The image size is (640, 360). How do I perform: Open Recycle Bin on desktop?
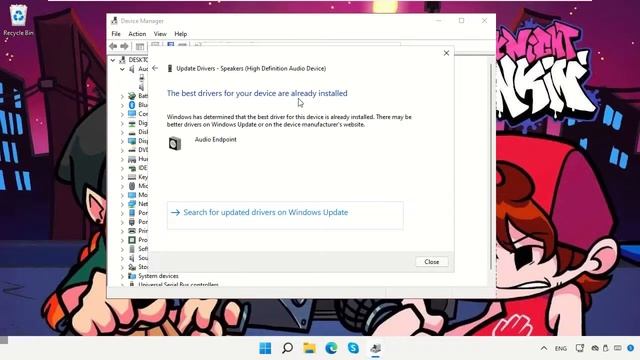point(18,20)
